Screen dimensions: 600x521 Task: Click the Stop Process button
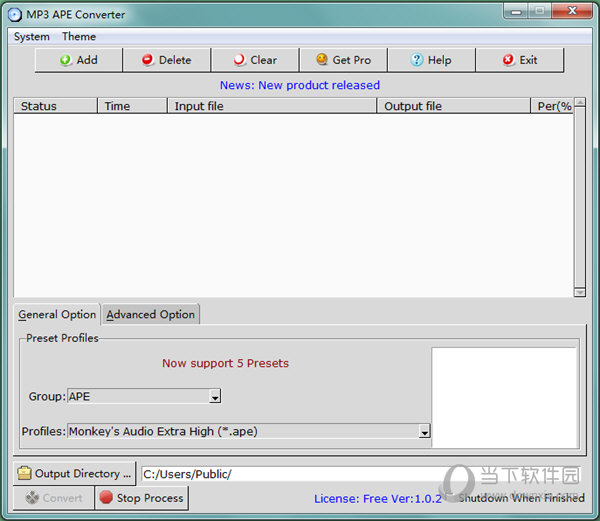tap(142, 498)
